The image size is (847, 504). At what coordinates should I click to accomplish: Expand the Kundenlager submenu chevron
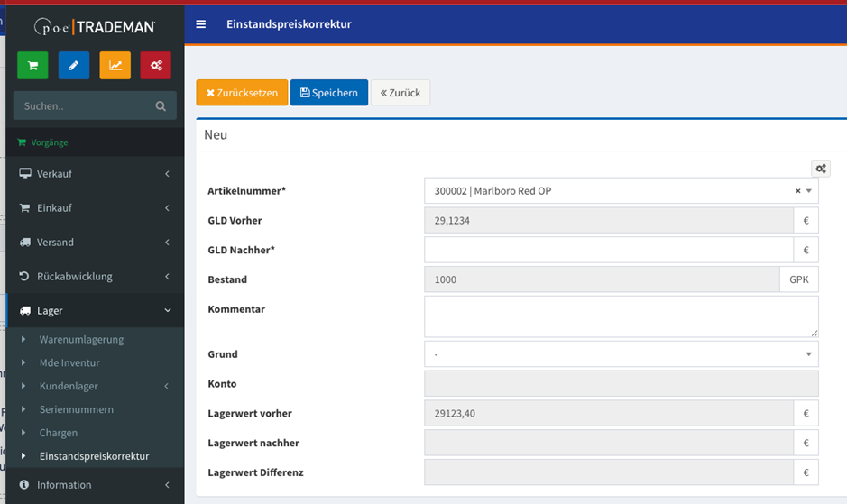(167, 386)
